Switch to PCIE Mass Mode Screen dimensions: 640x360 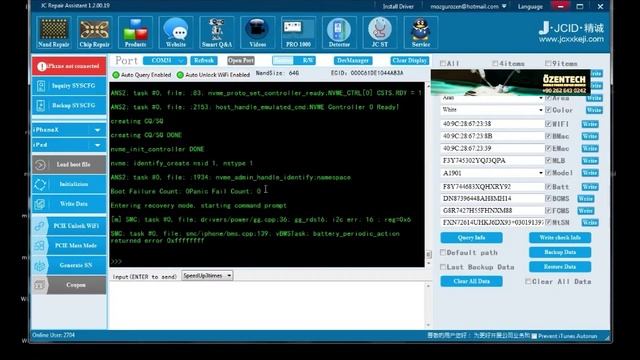69,245
